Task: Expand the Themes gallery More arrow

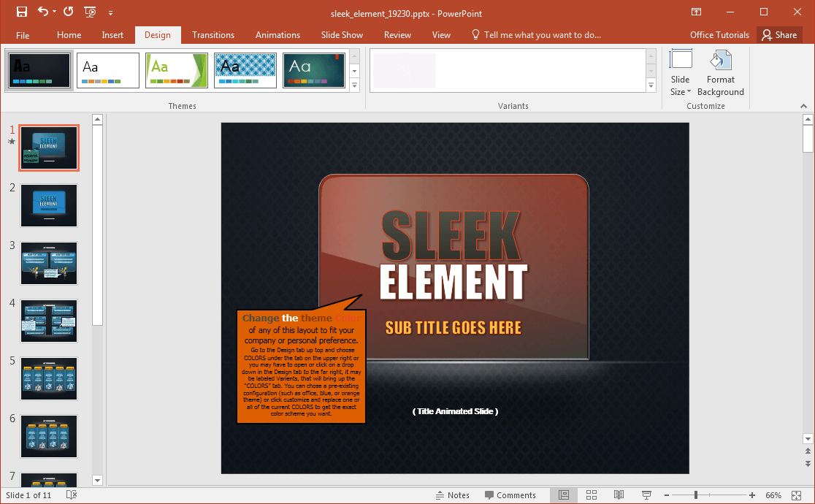Action: (355, 85)
